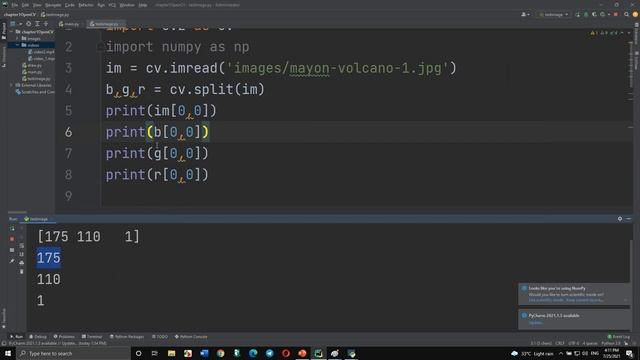Open Telegram from the taskbar
Image resolution: width=640 pixels, height=360 pixels.
tap(269, 353)
